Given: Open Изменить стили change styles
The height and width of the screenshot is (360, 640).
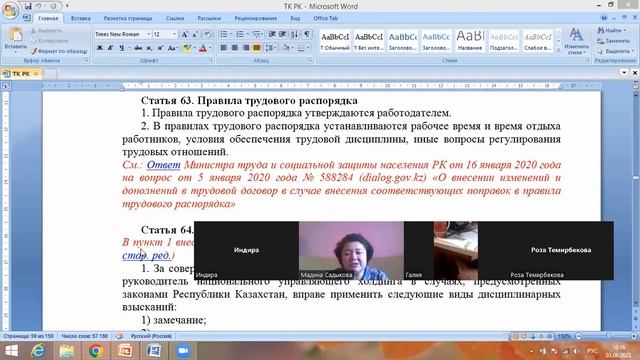Looking at the screenshot, I should click(576, 41).
